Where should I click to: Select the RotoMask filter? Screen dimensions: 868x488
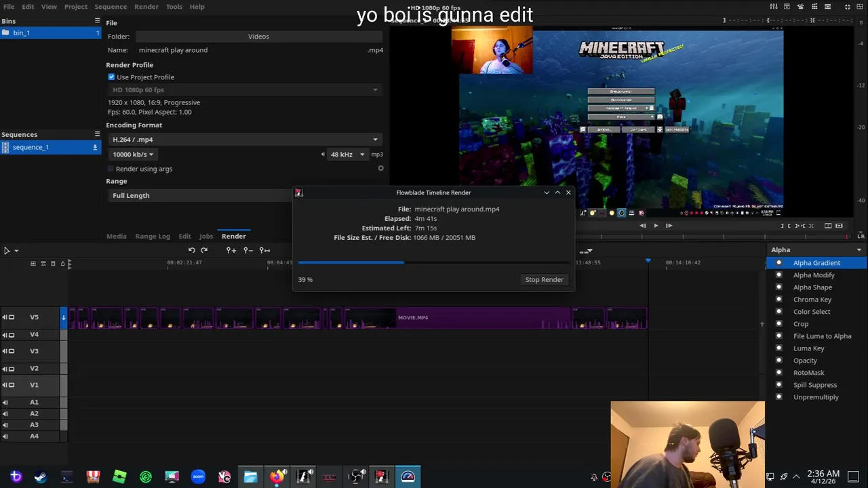[809, 373]
